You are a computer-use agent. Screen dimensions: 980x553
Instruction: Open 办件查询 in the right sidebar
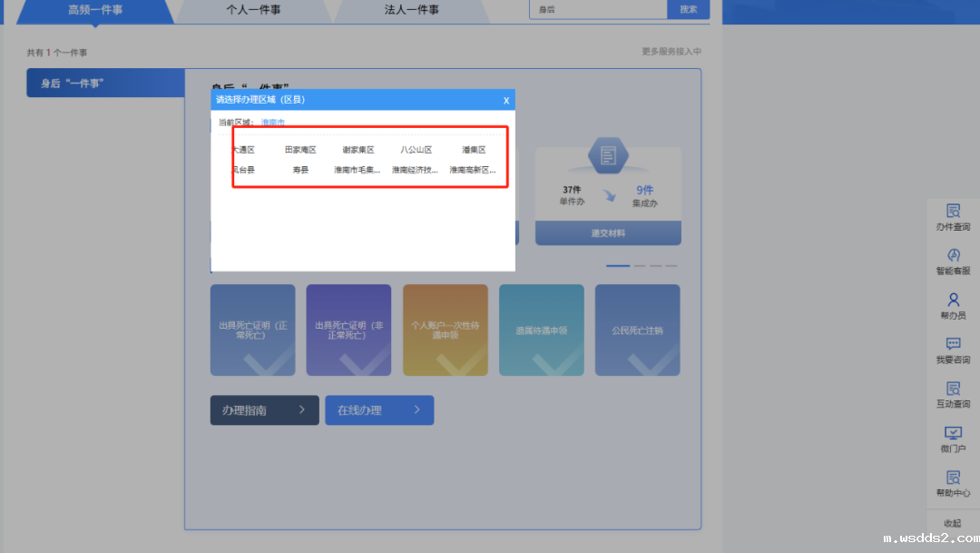tap(953, 217)
